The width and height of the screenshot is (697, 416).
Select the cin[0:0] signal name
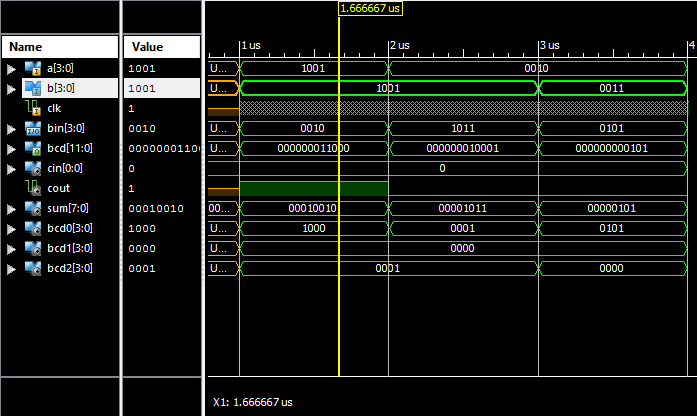(x=65, y=168)
